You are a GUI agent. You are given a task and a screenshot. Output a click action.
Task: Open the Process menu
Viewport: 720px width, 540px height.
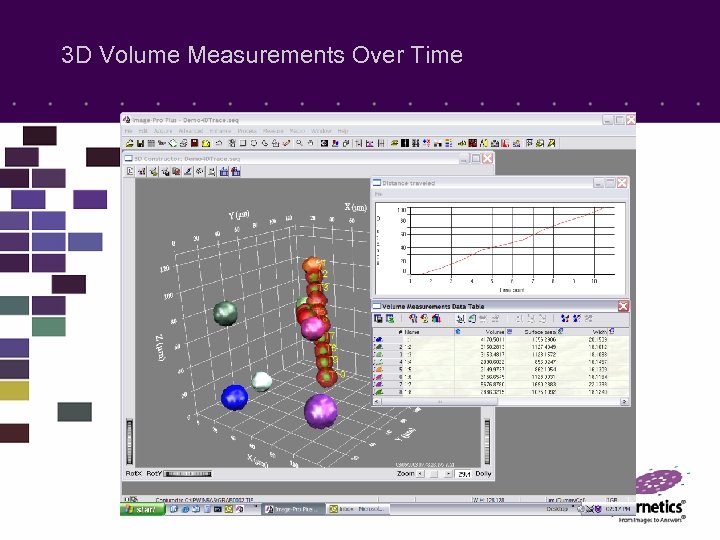[x=247, y=131]
